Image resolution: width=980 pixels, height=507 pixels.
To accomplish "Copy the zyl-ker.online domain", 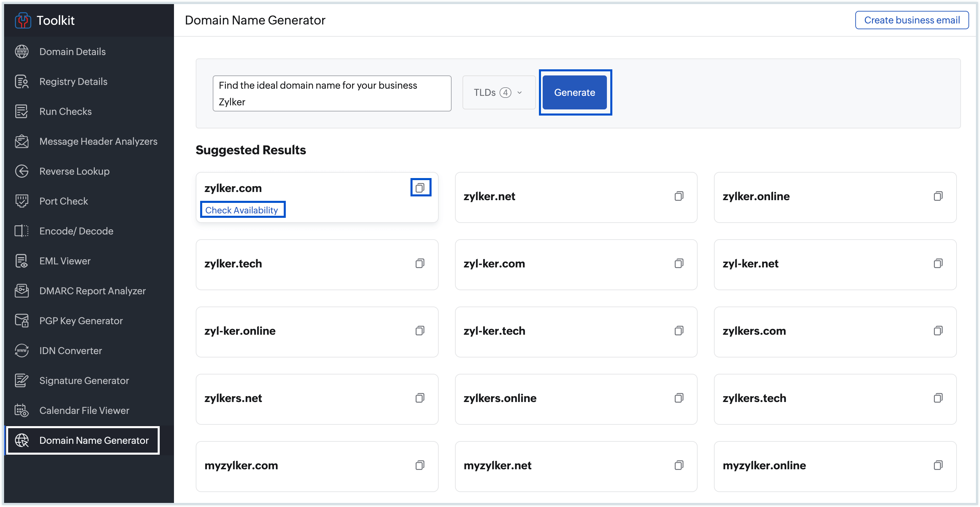I will [x=420, y=331].
